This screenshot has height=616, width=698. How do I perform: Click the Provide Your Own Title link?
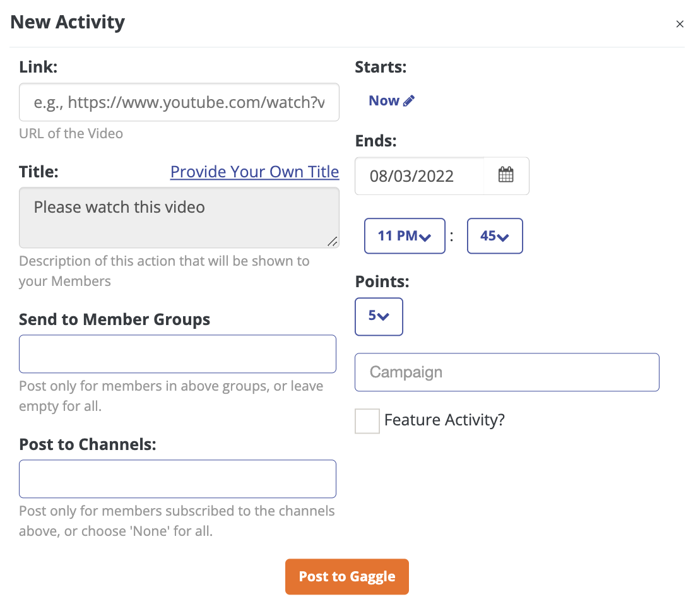pyautogui.click(x=254, y=172)
